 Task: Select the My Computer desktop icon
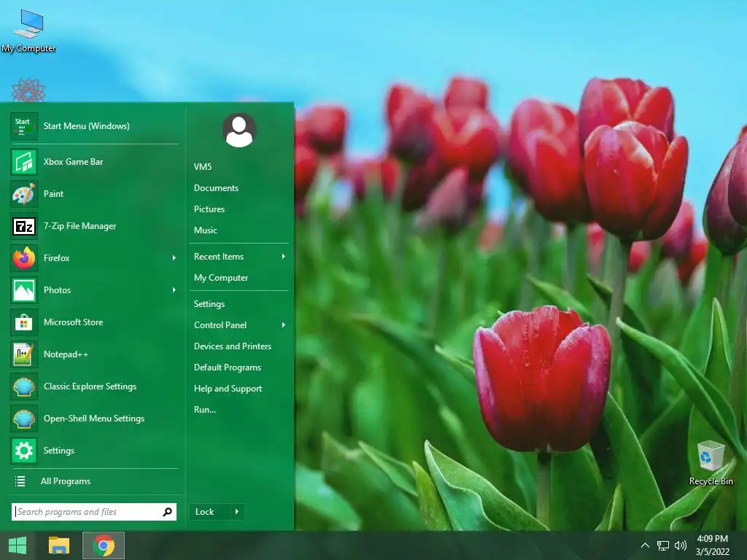28,29
